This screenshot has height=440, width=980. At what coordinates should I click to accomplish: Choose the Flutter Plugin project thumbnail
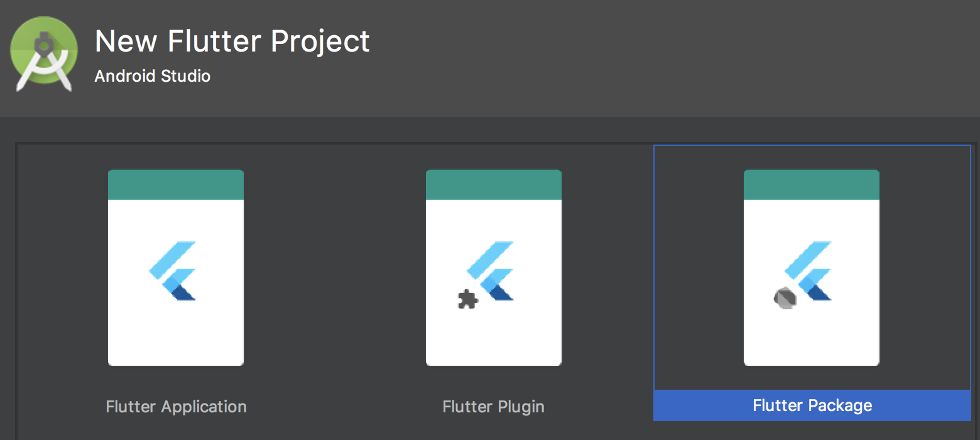493,268
